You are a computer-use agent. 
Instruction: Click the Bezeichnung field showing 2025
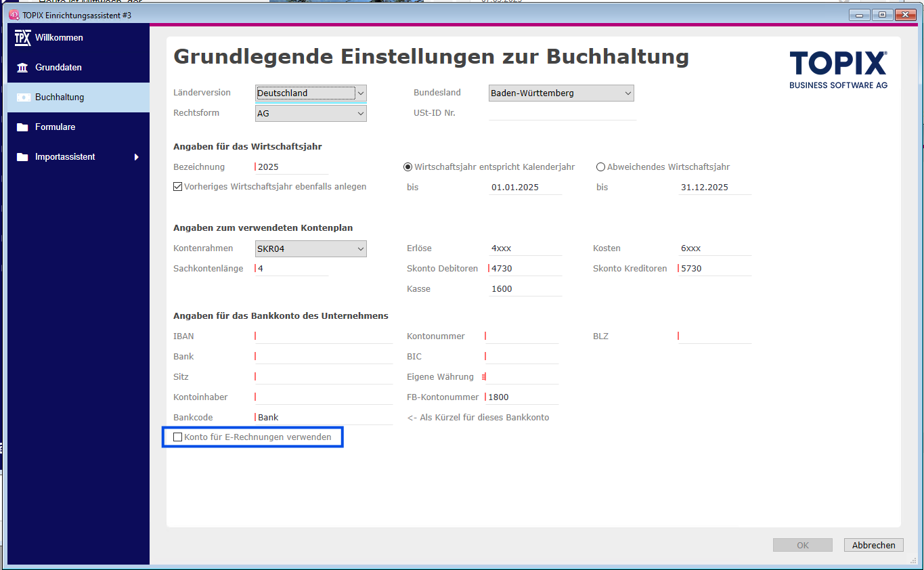point(291,167)
